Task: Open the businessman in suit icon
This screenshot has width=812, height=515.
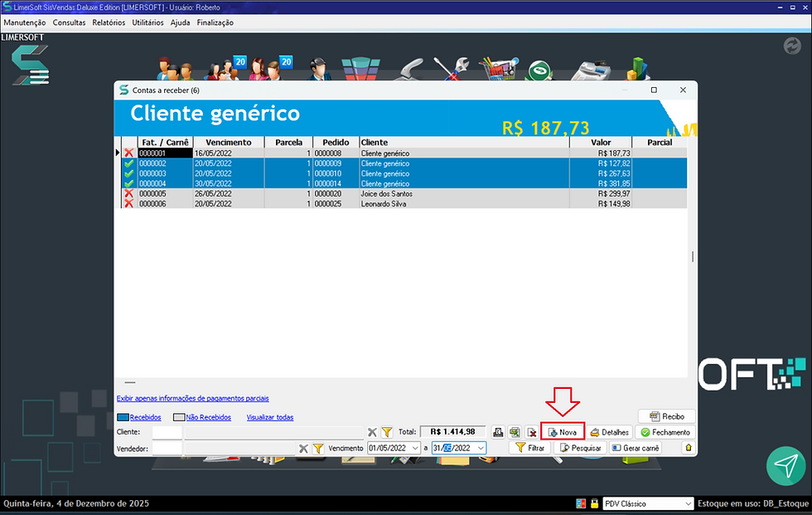Action: coord(319,69)
